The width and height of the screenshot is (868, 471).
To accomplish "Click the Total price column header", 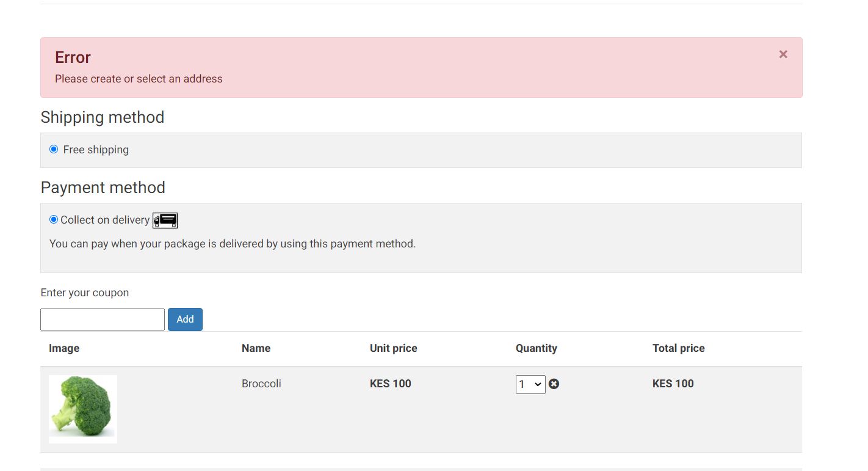I will point(678,348).
